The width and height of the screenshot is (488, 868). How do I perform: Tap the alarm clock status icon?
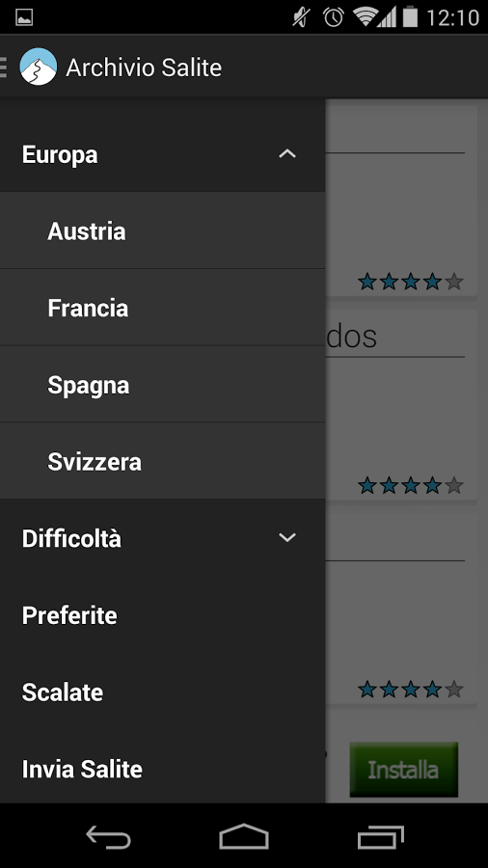(334, 17)
